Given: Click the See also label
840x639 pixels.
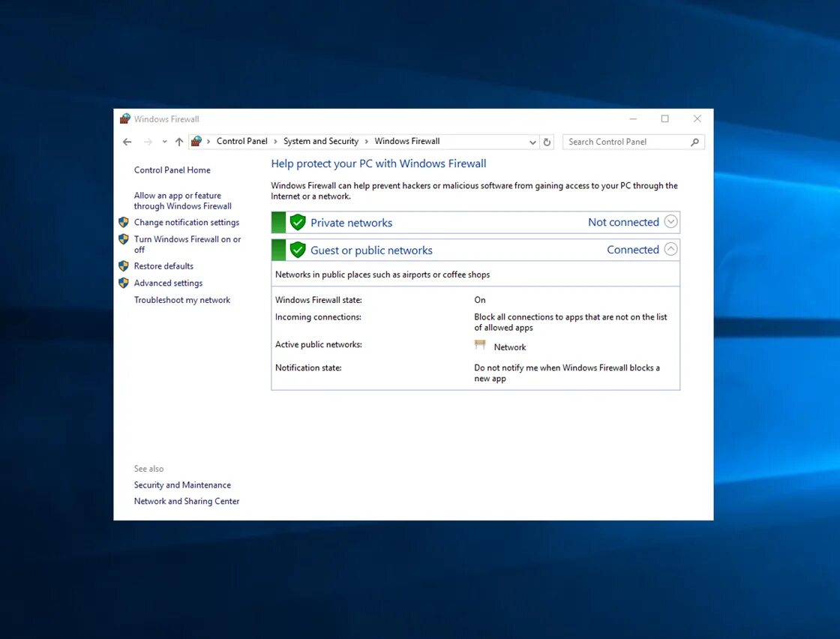Looking at the screenshot, I should 149,469.
